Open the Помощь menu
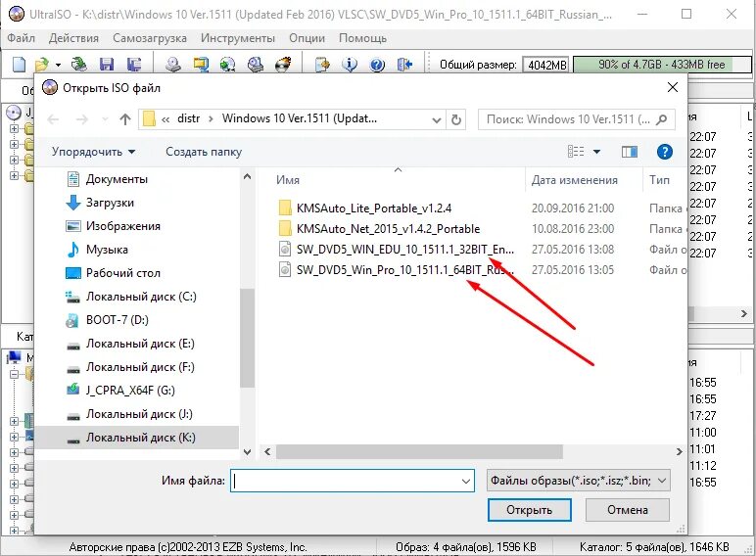 [362, 38]
